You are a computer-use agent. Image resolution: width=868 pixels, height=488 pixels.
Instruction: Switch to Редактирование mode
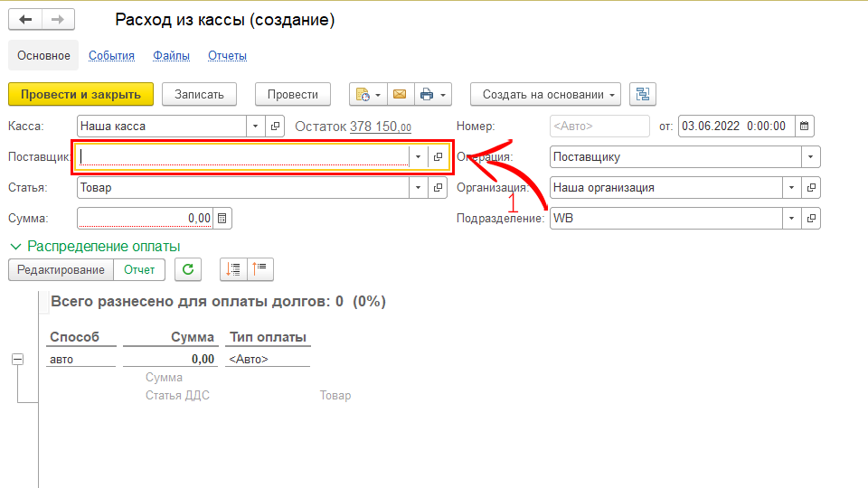(61, 269)
